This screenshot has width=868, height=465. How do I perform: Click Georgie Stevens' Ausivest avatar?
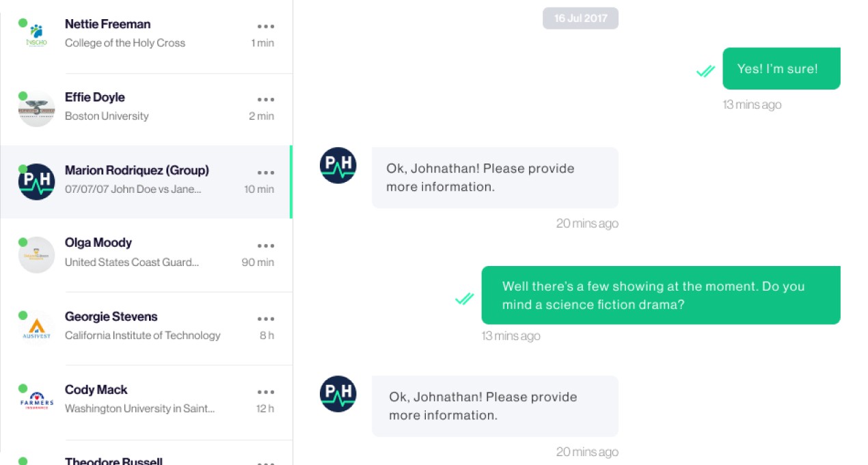point(36,328)
